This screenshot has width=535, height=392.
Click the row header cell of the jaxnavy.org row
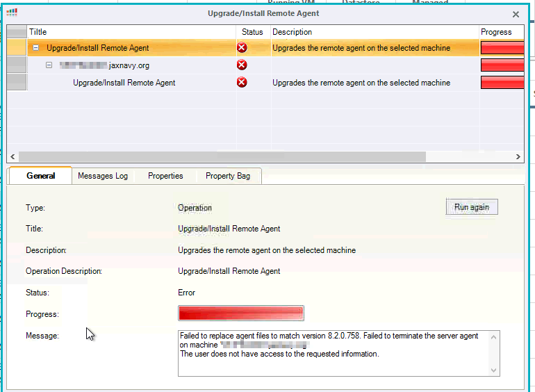(x=17, y=65)
